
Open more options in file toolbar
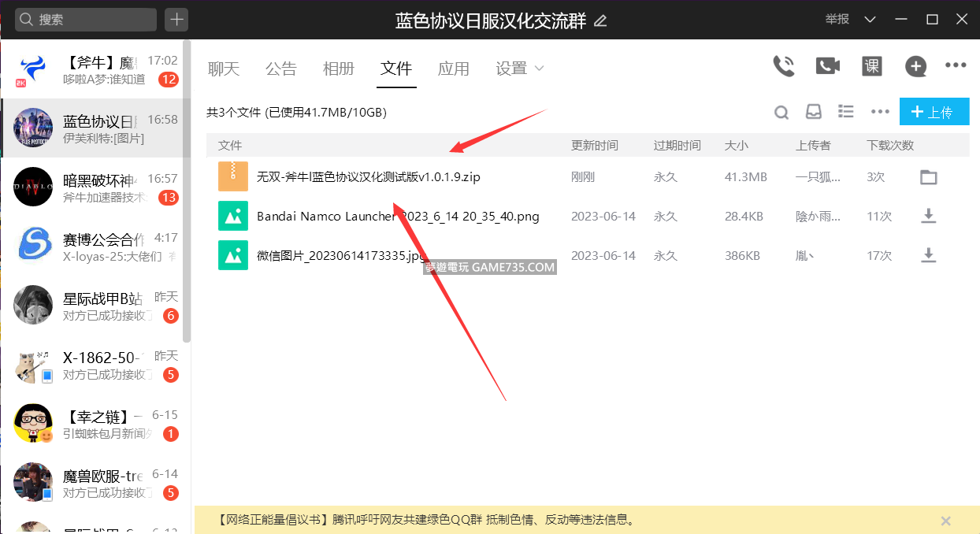tap(880, 112)
